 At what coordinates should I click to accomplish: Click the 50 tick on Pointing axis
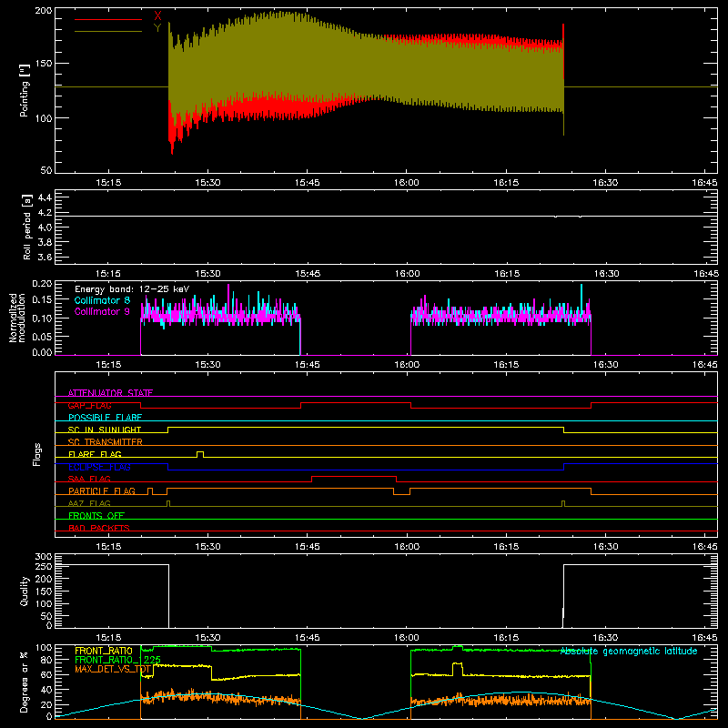46,170
